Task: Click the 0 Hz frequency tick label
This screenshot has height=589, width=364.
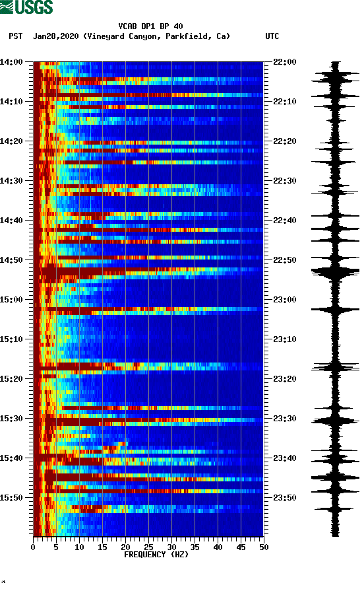Action: pos(33,547)
